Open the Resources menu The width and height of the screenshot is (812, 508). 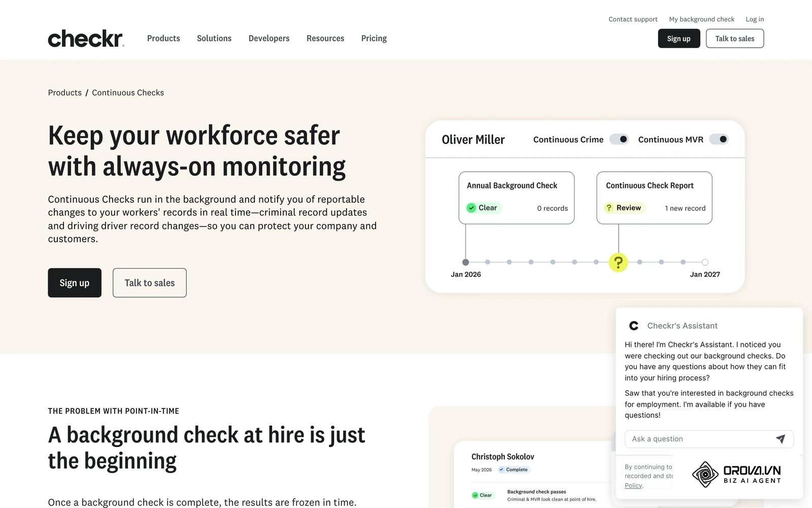click(325, 39)
